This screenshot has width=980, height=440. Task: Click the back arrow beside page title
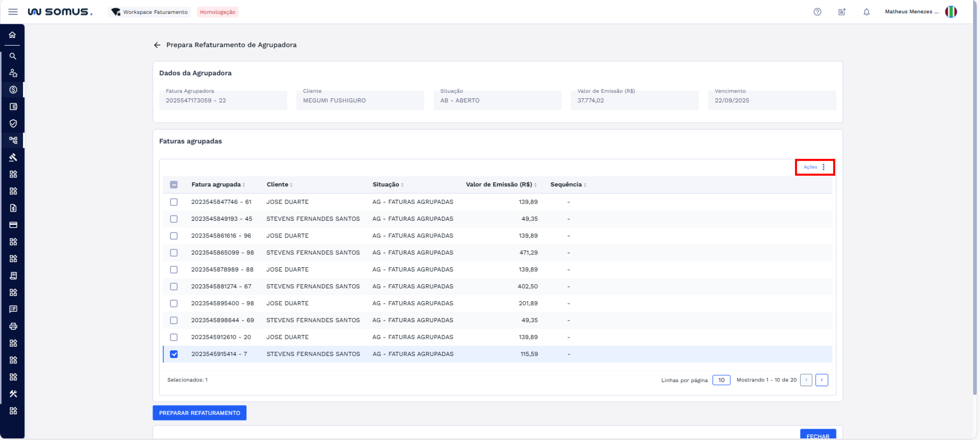157,45
